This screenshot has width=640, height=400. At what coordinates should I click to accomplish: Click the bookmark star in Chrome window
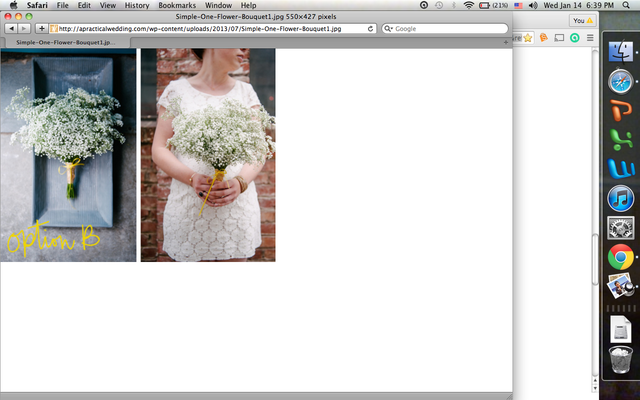point(528,38)
